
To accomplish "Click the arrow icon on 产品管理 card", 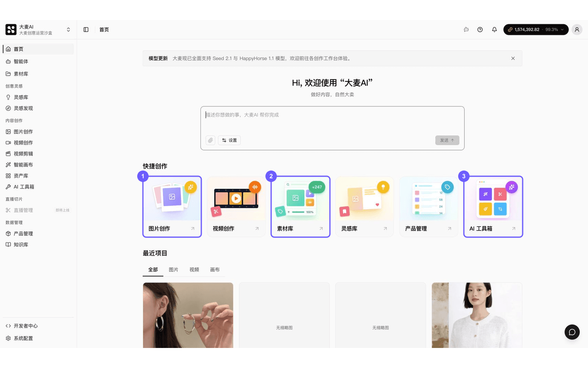I will tap(450, 229).
